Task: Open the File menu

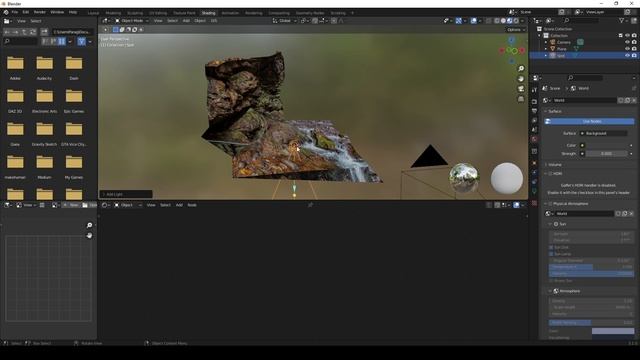Action: pyautogui.click(x=15, y=12)
